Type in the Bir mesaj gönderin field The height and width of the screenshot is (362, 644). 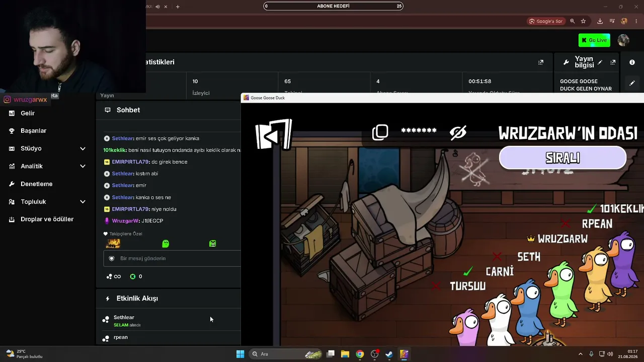(x=172, y=258)
